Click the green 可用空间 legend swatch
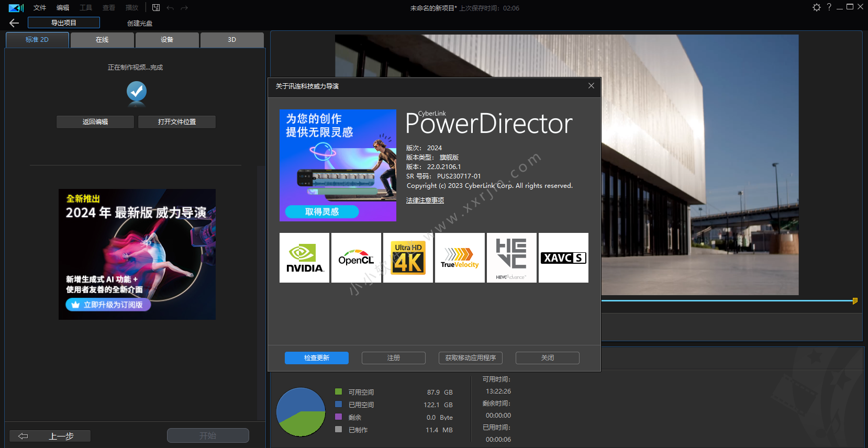 tap(338, 391)
